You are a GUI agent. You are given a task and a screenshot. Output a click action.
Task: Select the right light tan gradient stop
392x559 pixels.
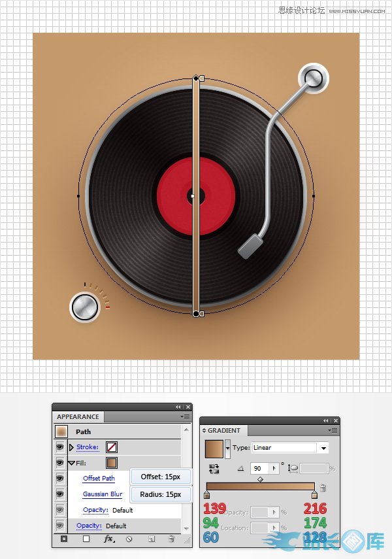pyautogui.click(x=314, y=495)
